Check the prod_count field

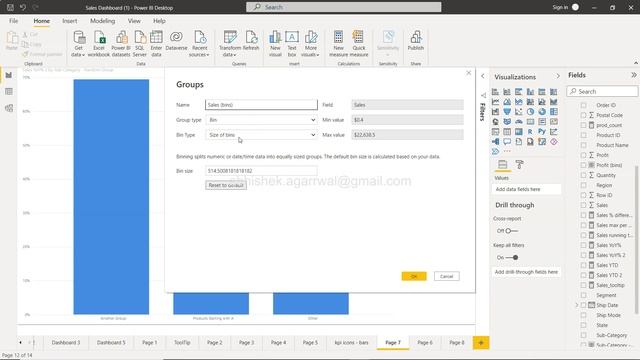click(583, 125)
